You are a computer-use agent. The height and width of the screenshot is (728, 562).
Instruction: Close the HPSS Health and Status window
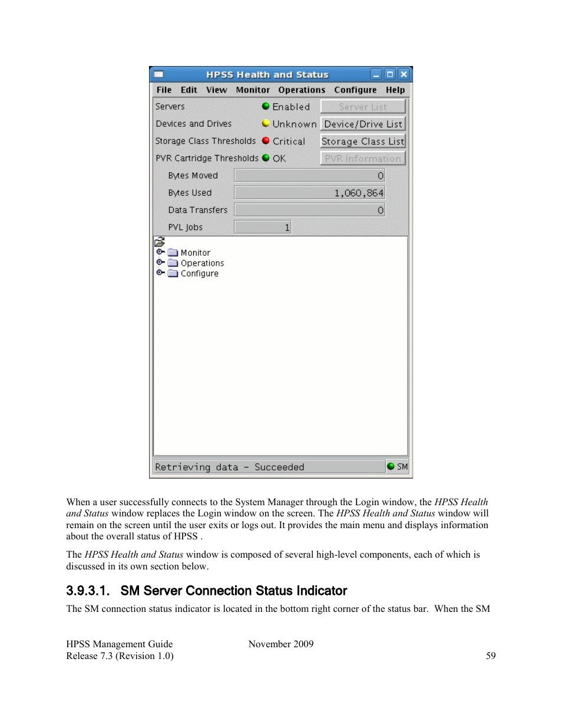pos(404,74)
